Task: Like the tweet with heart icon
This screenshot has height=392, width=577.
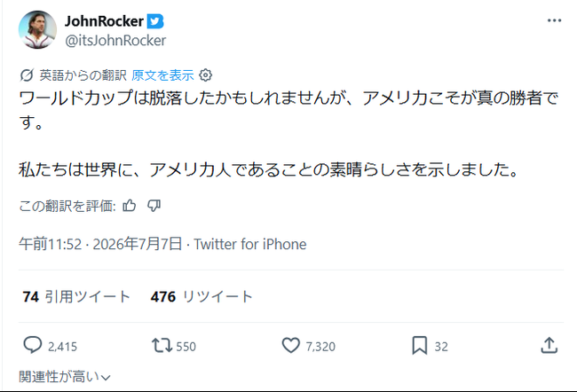Action: 290,346
